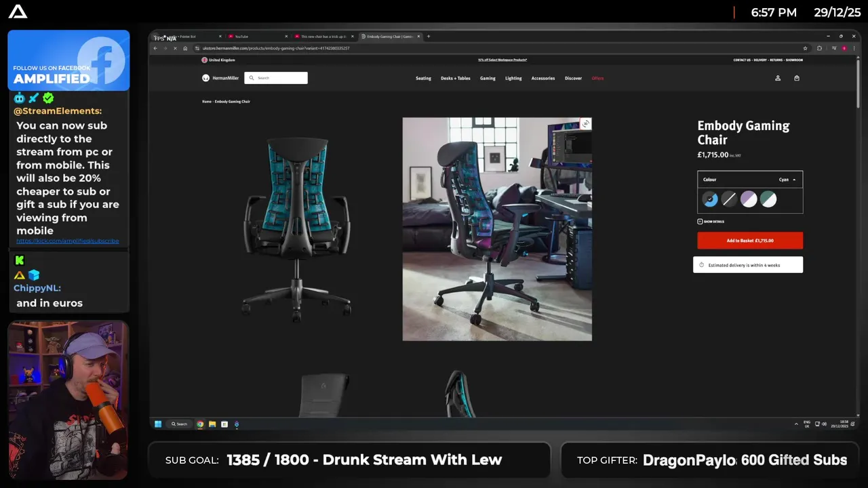Click the front-view cyan chair image
868x488 pixels.
pyautogui.click(x=297, y=229)
